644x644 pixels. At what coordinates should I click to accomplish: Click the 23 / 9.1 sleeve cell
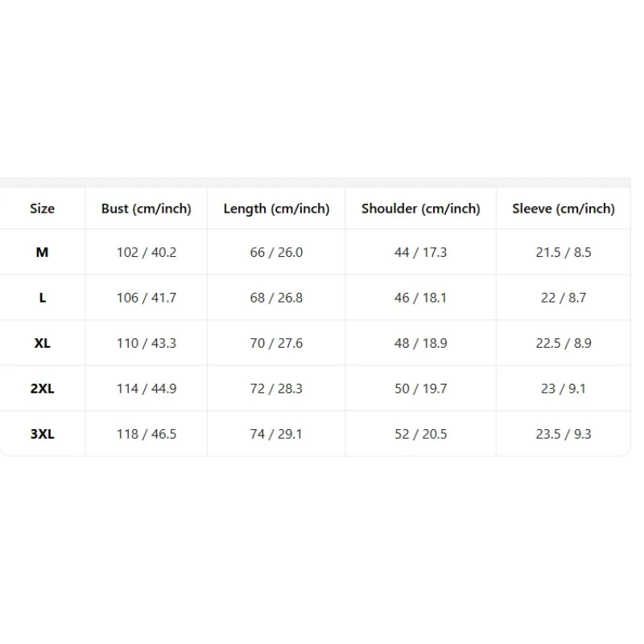pos(563,389)
